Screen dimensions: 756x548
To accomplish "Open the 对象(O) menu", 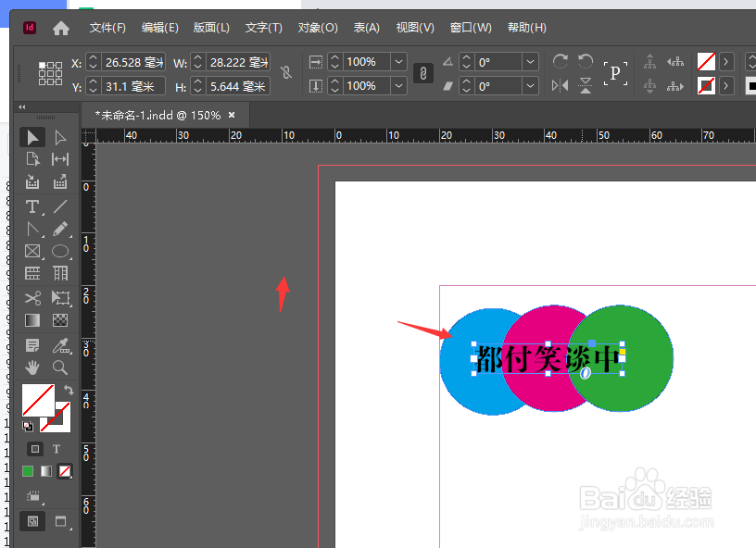I will 318,28.
